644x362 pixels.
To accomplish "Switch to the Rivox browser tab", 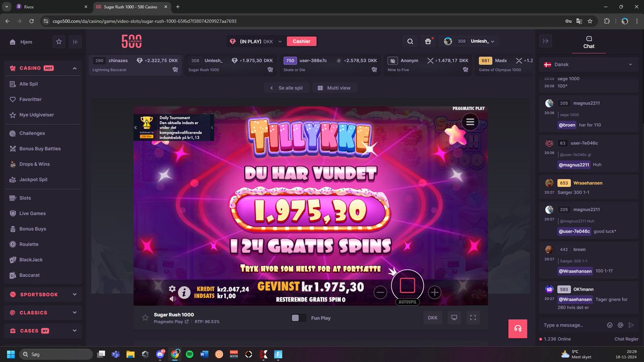I will click(x=51, y=6).
